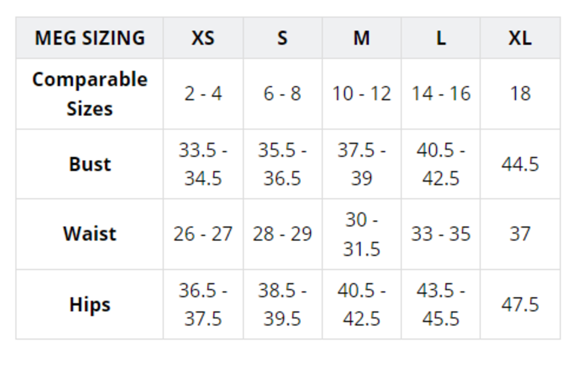Select the XL hips value 47.5
The image size is (588, 368).
520,304
